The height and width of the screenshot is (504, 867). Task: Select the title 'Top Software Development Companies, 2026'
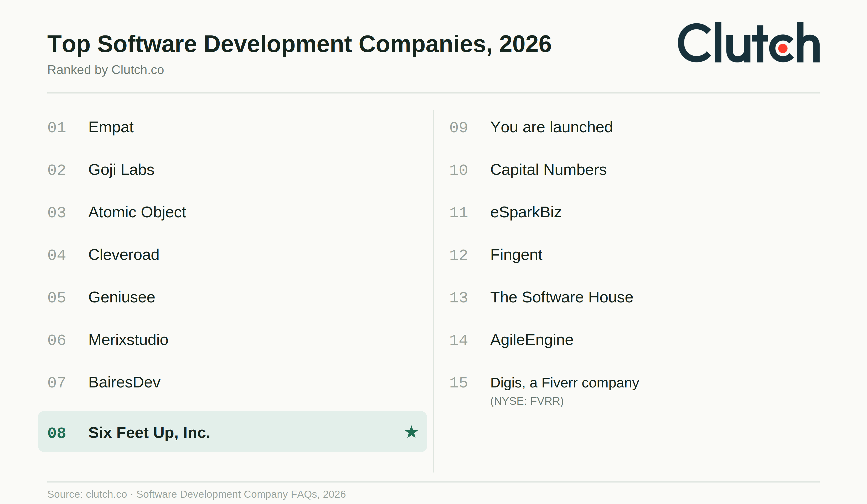pyautogui.click(x=299, y=44)
